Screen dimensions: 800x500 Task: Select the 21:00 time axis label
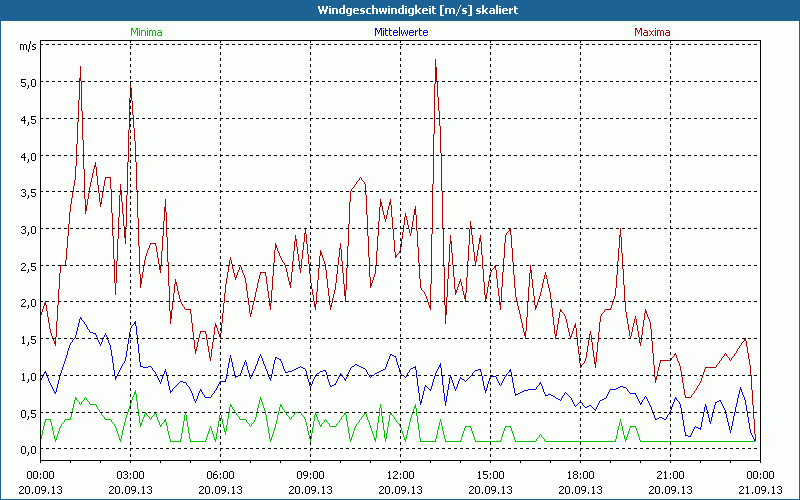tap(670, 474)
